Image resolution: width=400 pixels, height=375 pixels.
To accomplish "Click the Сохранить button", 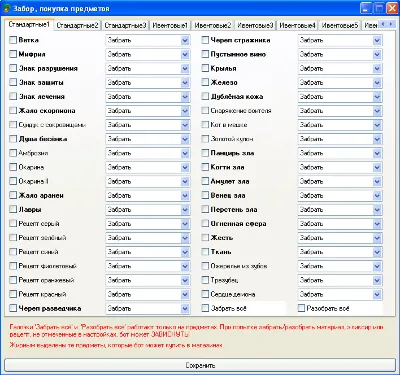I will click(x=200, y=365).
